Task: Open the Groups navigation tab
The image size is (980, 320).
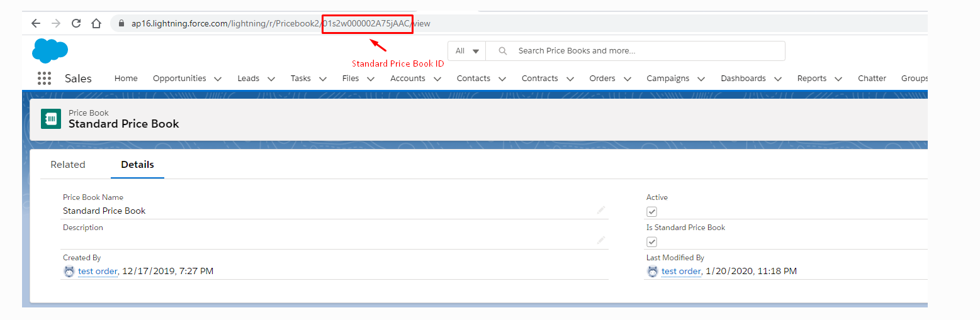Action: [x=915, y=79]
